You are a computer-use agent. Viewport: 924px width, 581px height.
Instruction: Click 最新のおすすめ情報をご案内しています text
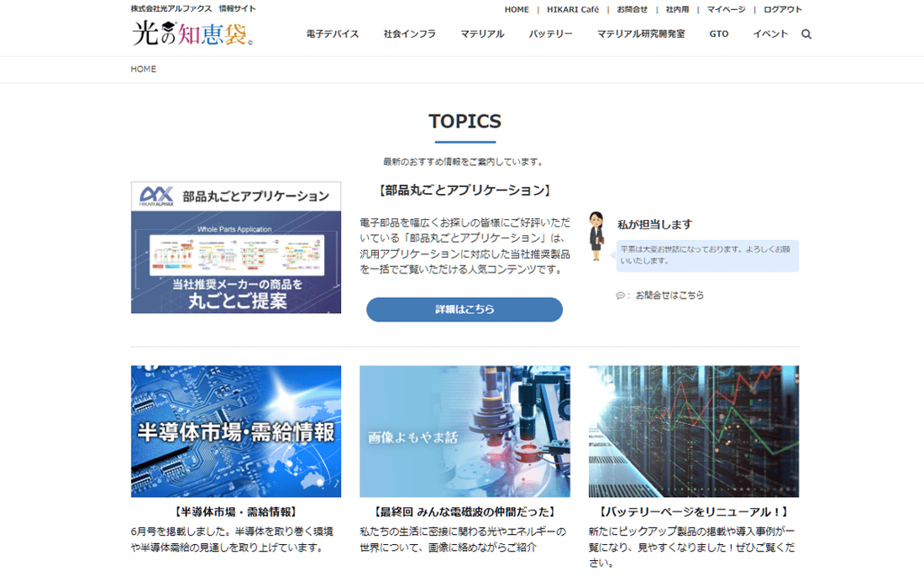[465, 161]
